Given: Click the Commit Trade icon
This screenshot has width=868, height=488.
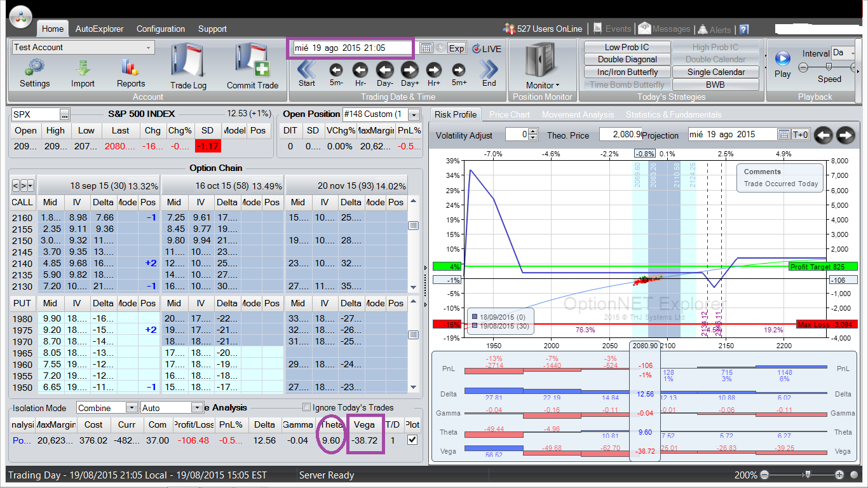Looking at the screenshot, I should point(252,61).
